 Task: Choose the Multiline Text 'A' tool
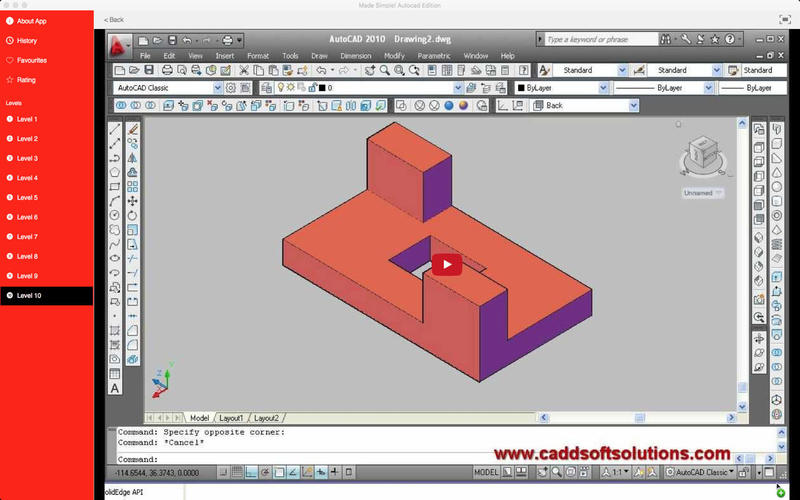115,387
